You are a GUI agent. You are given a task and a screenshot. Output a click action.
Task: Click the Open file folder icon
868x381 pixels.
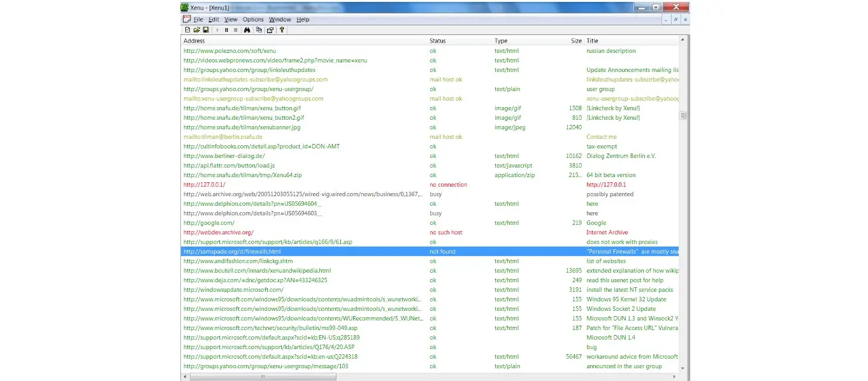(x=196, y=30)
